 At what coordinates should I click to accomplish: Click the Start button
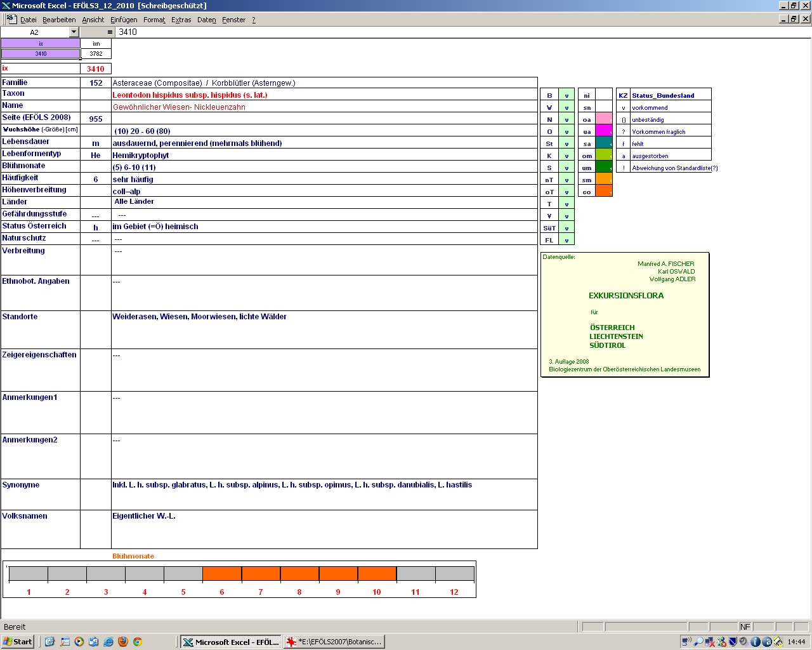tap(18, 642)
